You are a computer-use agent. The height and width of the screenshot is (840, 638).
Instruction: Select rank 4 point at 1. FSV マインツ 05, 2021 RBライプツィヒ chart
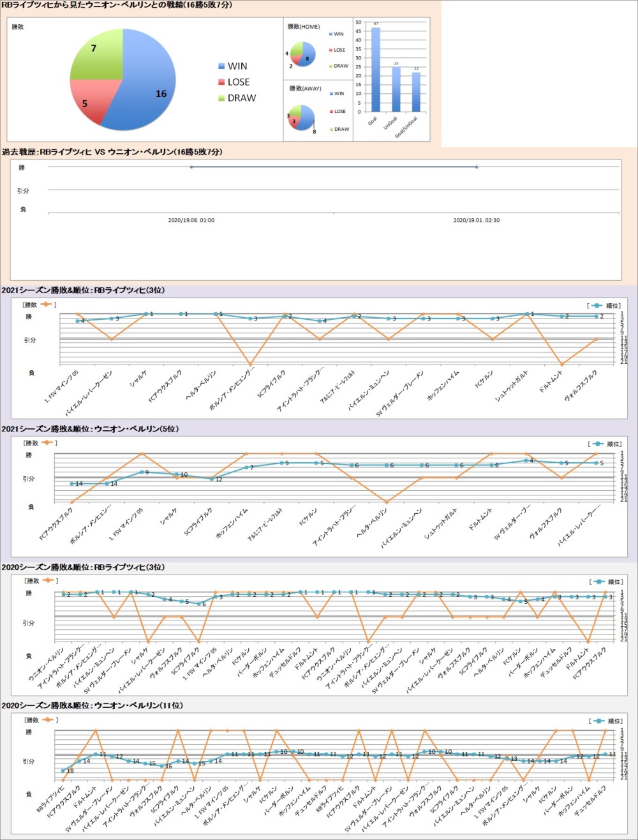(77, 320)
